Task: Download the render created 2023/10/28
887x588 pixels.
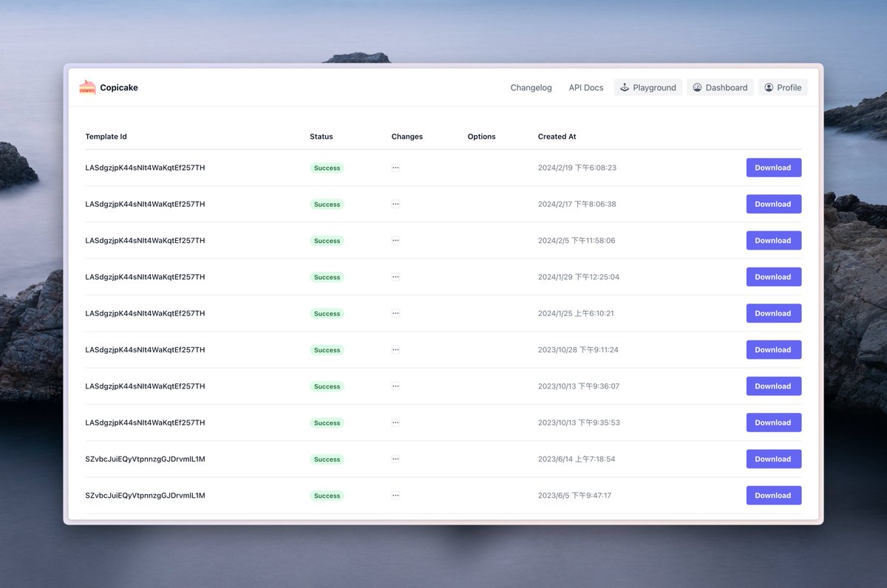Action: click(x=773, y=349)
